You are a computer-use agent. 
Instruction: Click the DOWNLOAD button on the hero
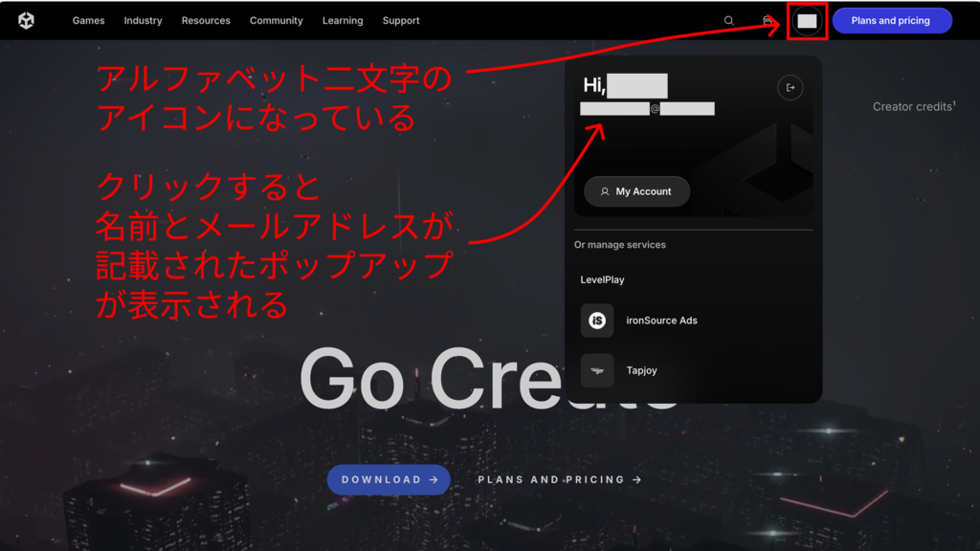coord(389,479)
